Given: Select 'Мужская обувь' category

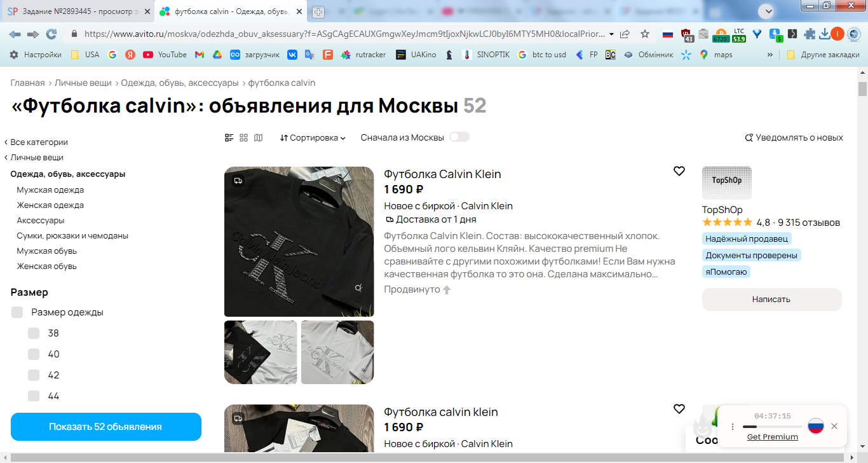Looking at the screenshot, I should tap(47, 251).
